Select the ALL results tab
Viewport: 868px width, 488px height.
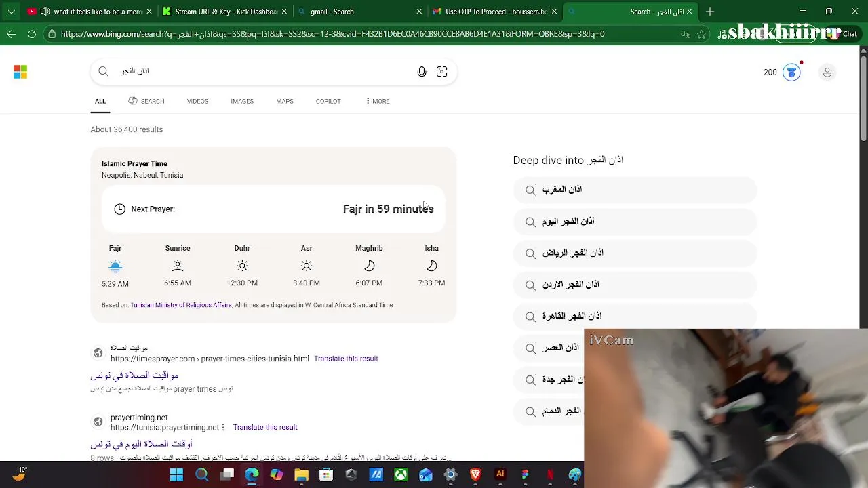click(100, 102)
